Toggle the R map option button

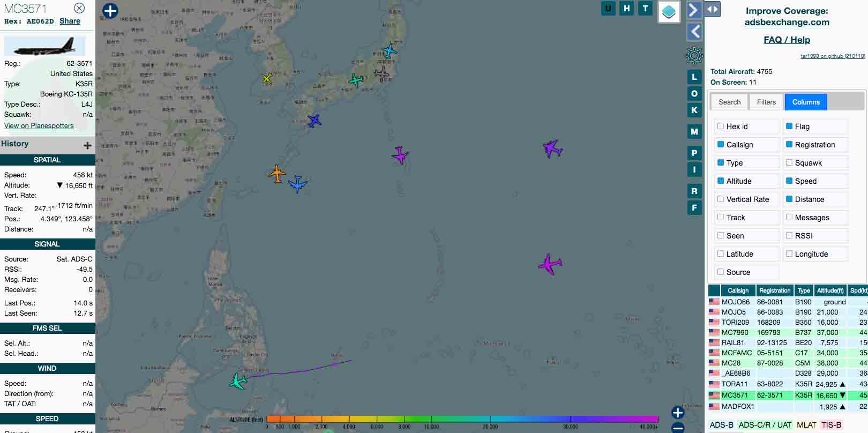(x=694, y=191)
